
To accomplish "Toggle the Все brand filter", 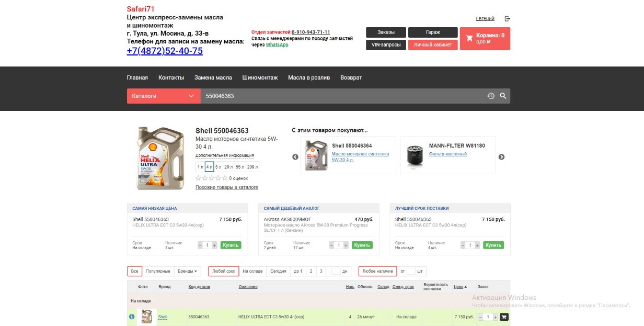I will pos(135,271).
